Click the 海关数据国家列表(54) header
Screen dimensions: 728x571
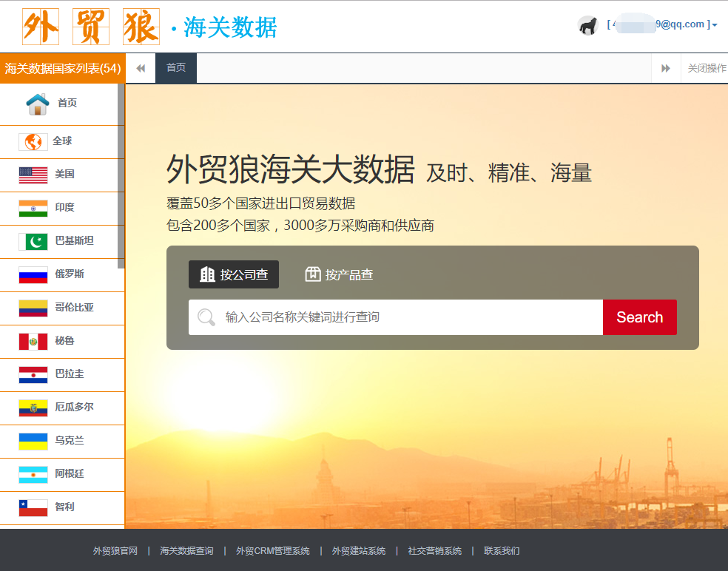click(63, 68)
